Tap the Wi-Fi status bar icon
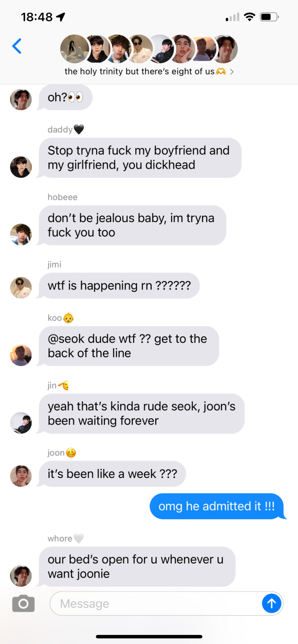This screenshot has width=298, height=644. click(x=249, y=17)
